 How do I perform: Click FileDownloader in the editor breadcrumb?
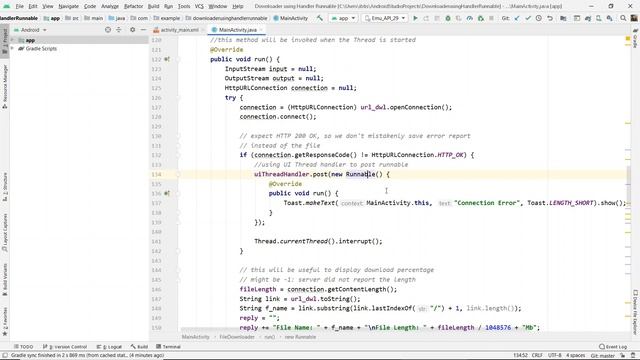click(x=237, y=337)
